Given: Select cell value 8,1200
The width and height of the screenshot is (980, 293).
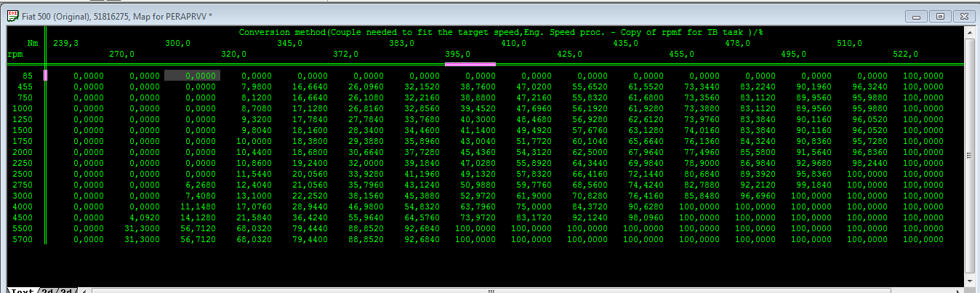Looking at the screenshot, I should 256,97.
